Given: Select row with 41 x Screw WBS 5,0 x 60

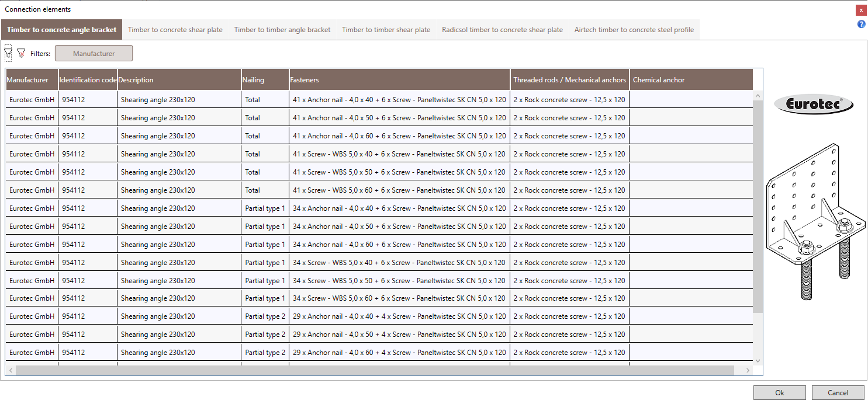Looking at the screenshot, I should [x=379, y=190].
